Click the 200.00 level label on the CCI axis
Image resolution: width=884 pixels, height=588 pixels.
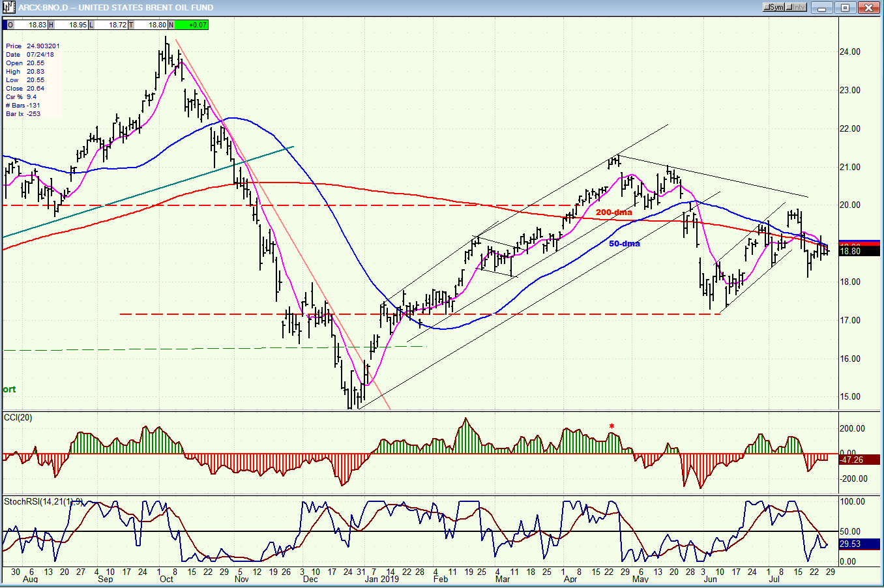(852, 429)
